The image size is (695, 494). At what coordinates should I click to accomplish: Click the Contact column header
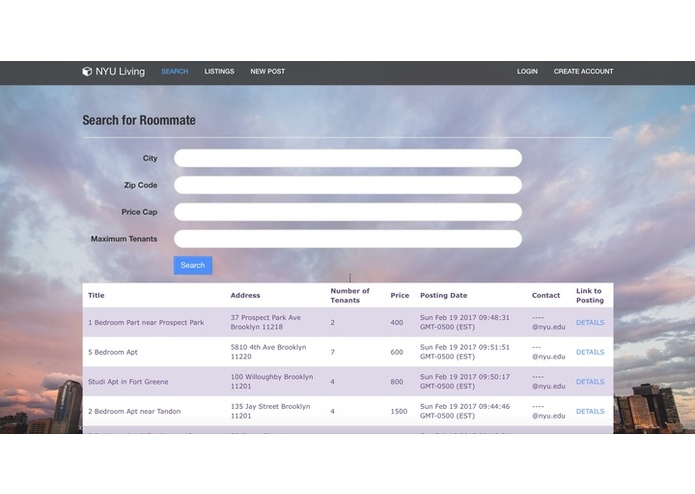click(x=546, y=296)
